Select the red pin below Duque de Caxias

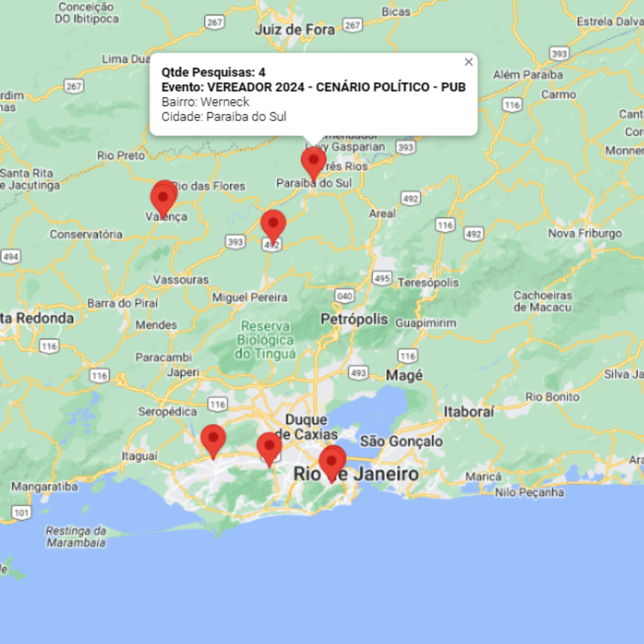pos(269,447)
